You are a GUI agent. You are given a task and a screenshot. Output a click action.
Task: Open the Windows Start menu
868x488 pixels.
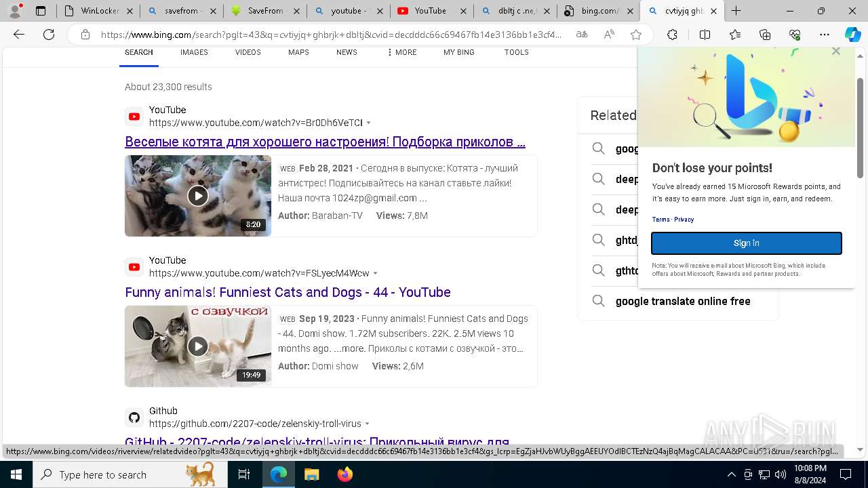[x=16, y=474]
